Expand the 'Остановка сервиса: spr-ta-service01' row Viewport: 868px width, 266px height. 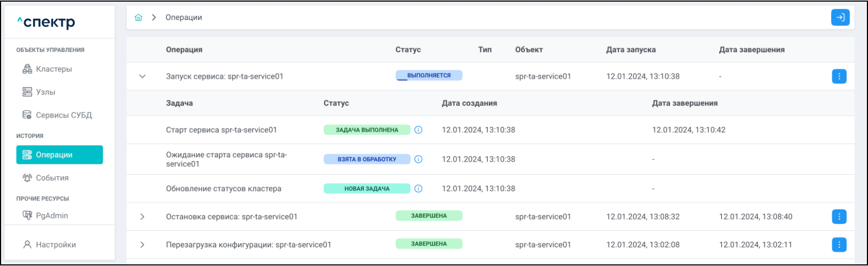[x=142, y=217]
